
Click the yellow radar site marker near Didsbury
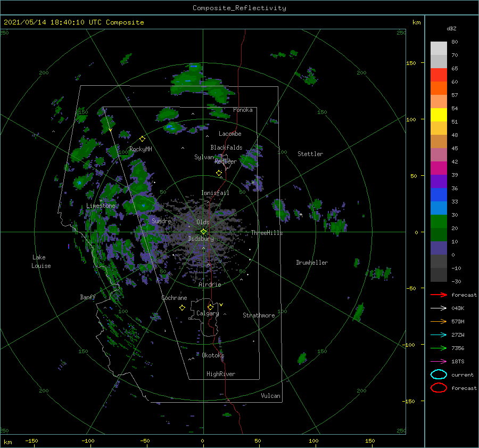click(203, 232)
